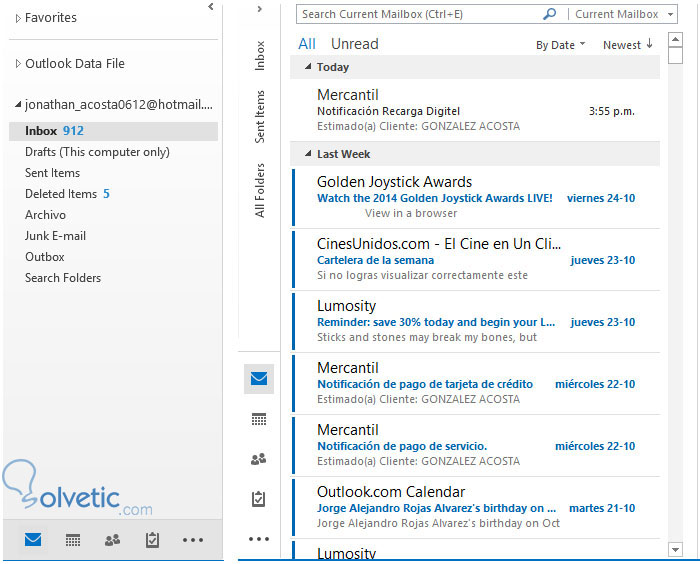700x564 pixels.
Task: Show Unread messages filter
Action: (x=354, y=44)
